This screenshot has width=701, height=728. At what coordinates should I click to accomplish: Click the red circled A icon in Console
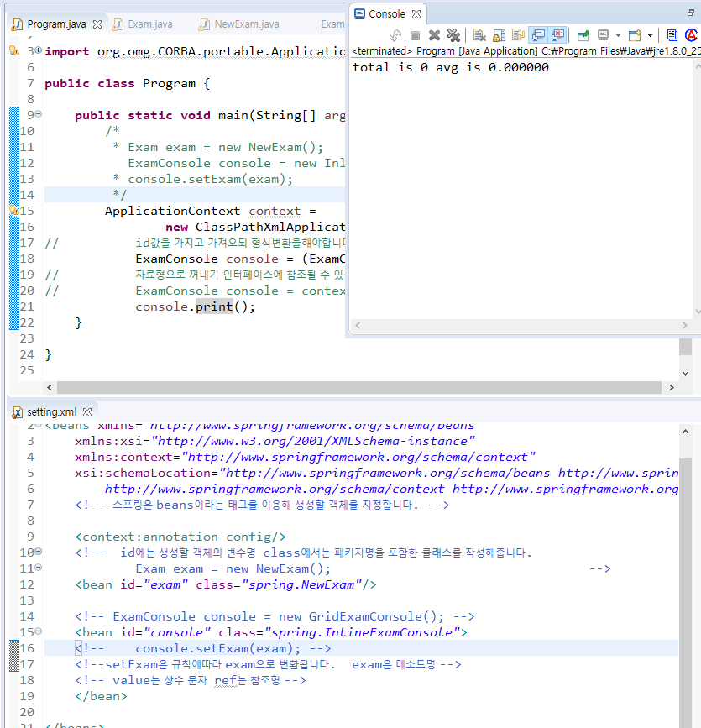(x=691, y=35)
